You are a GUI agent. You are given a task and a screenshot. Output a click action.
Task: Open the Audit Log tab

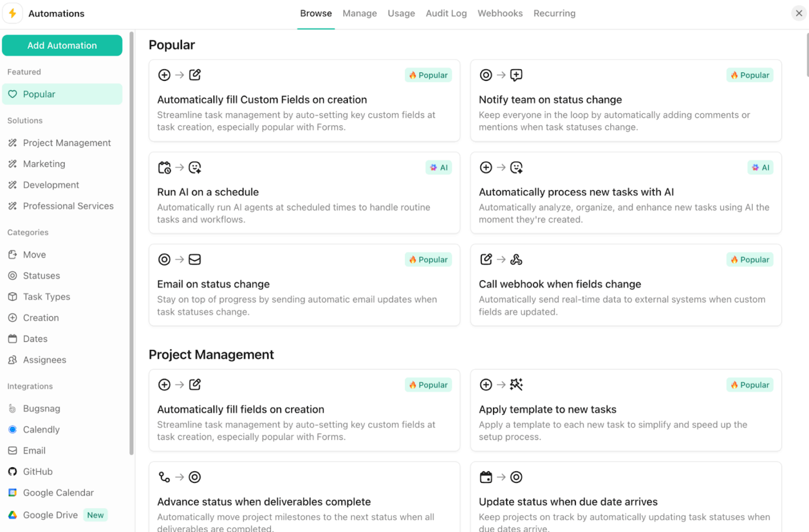point(446,13)
